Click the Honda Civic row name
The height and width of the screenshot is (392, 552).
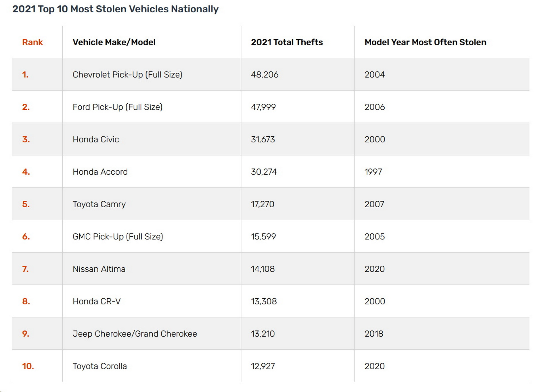click(96, 140)
